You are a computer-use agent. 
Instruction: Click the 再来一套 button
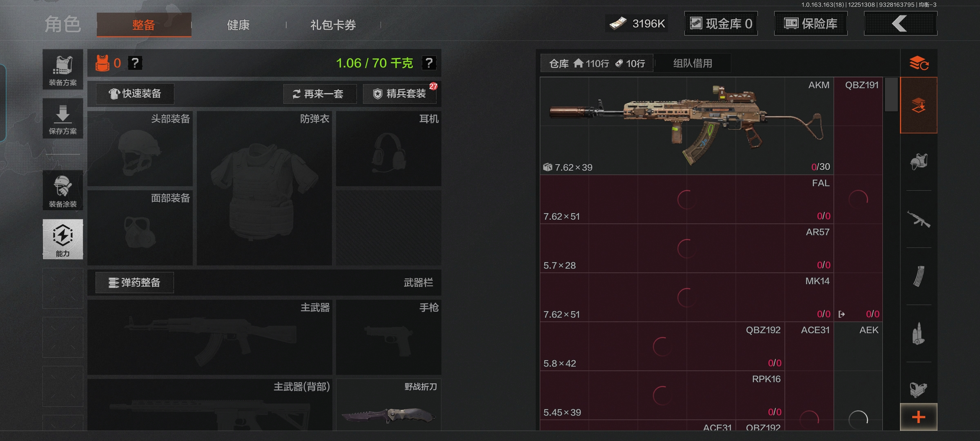click(x=320, y=94)
